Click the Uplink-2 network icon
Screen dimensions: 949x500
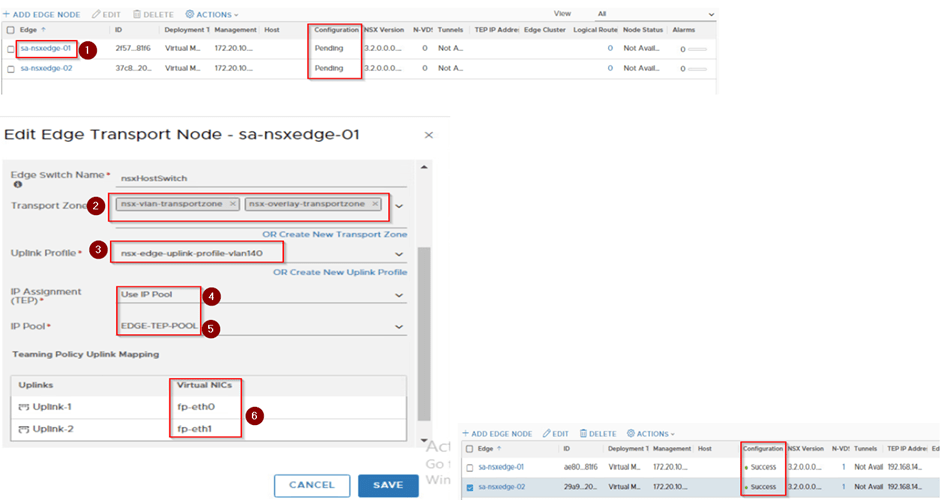click(22, 429)
